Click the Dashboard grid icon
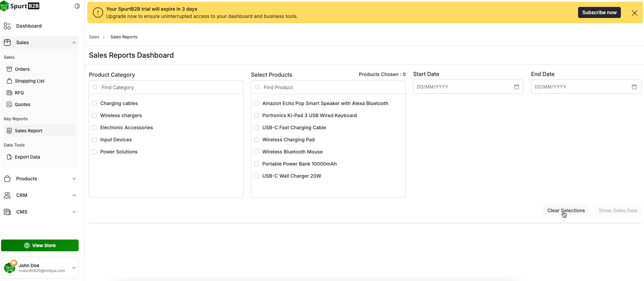This screenshot has width=644, height=281. coord(7,26)
